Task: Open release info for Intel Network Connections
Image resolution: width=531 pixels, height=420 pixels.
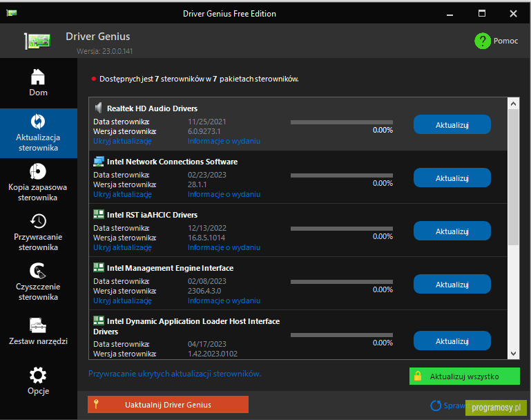Action: 224,194
